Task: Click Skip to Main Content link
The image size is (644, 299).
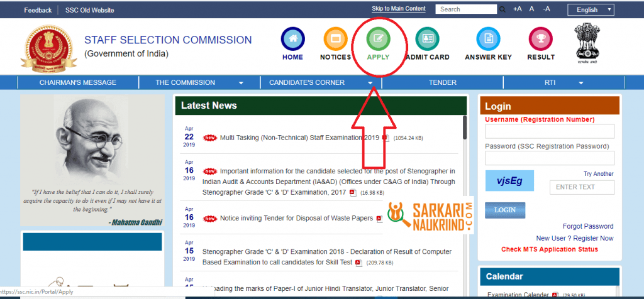Action: coord(398,9)
